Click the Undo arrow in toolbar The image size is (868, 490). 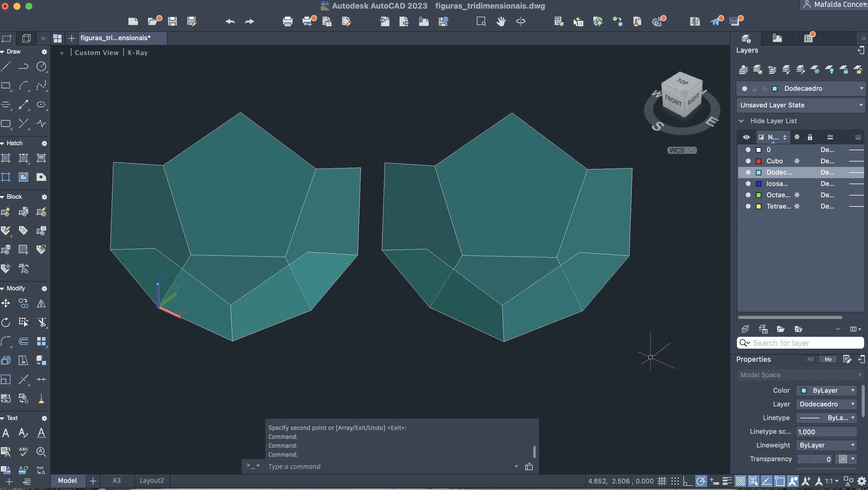click(x=230, y=22)
